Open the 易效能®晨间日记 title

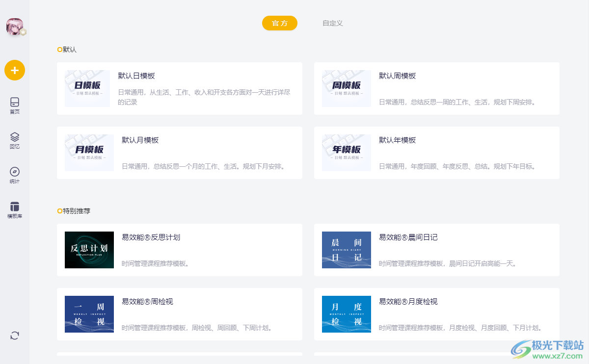[x=408, y=237]
